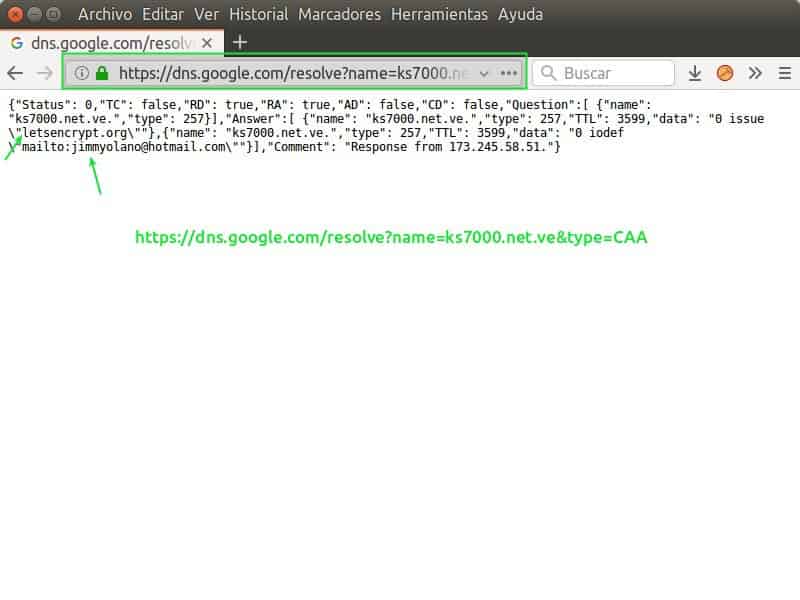This screenshot has width=800, height=600.
Task: Expand the address bar history dropdown
Action: point(484,74)
